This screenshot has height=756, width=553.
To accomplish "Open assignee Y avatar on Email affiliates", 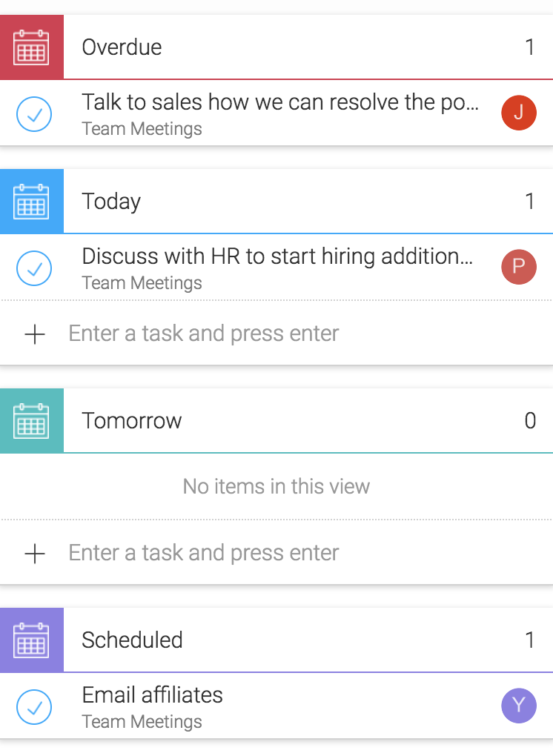I will pyautogui.click(x=518, y=706).
